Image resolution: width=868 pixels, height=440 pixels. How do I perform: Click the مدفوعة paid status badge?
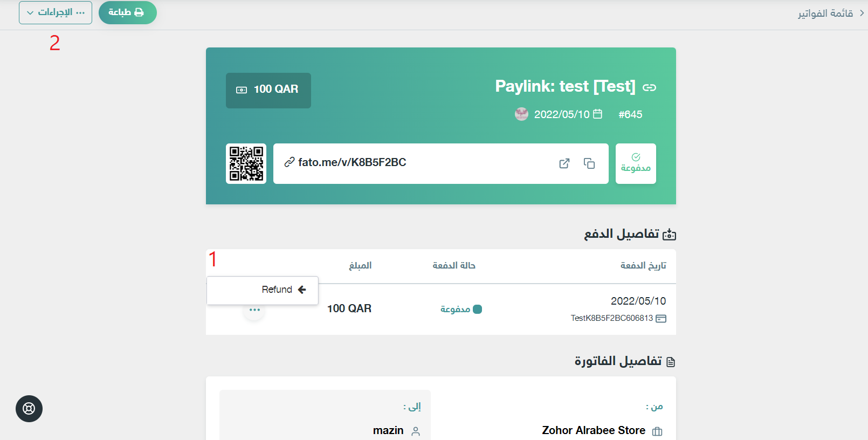pos(636,163)
